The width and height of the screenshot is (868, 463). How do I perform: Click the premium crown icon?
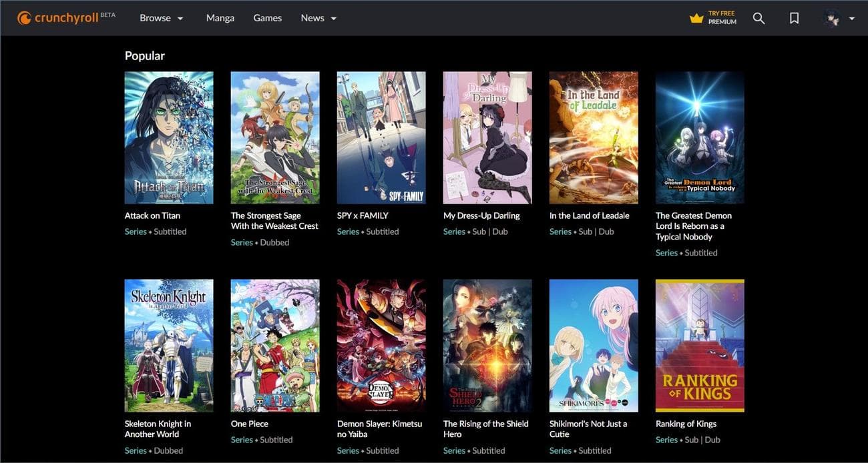coord(695,17)
